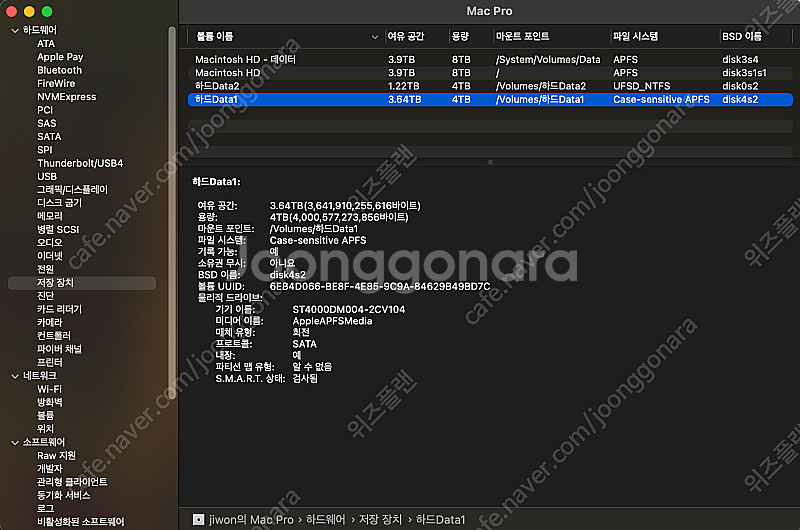Sort by 마운트 포인트 column header
This screenshot has height=530, width=800.
[522, 37]
